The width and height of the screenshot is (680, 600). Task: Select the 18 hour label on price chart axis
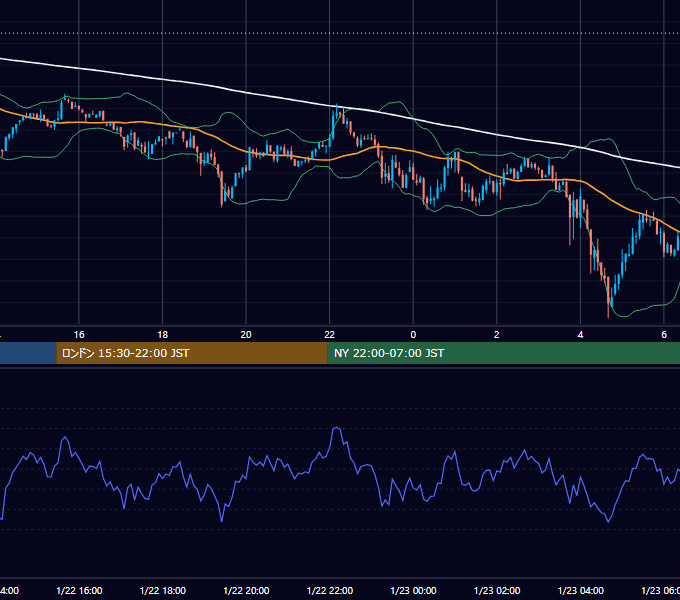pyautogui.click(x=162, y=335)
